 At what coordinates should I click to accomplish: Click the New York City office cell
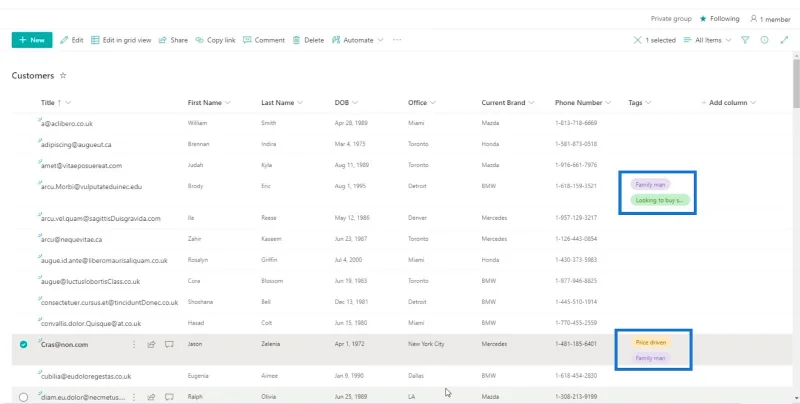point(426,344)
